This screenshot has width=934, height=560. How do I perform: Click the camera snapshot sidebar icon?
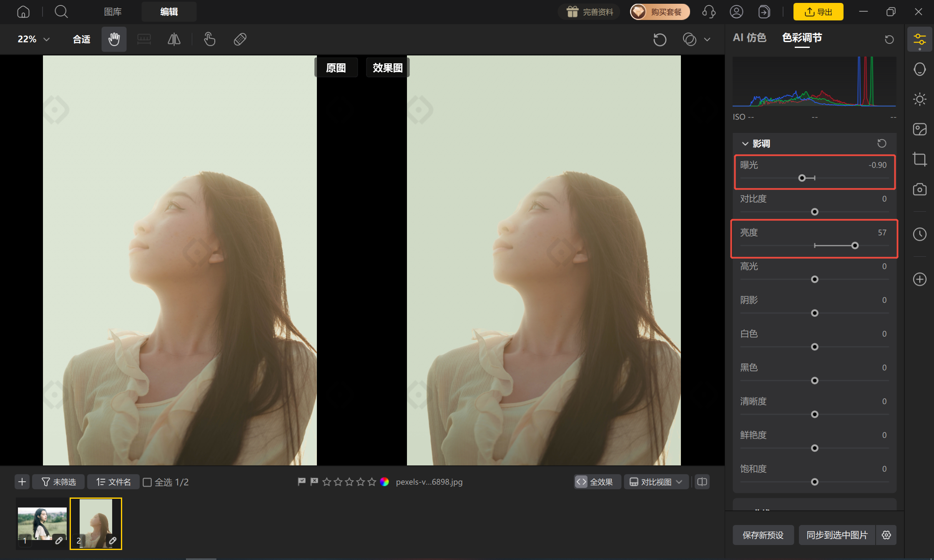(919, 189)
